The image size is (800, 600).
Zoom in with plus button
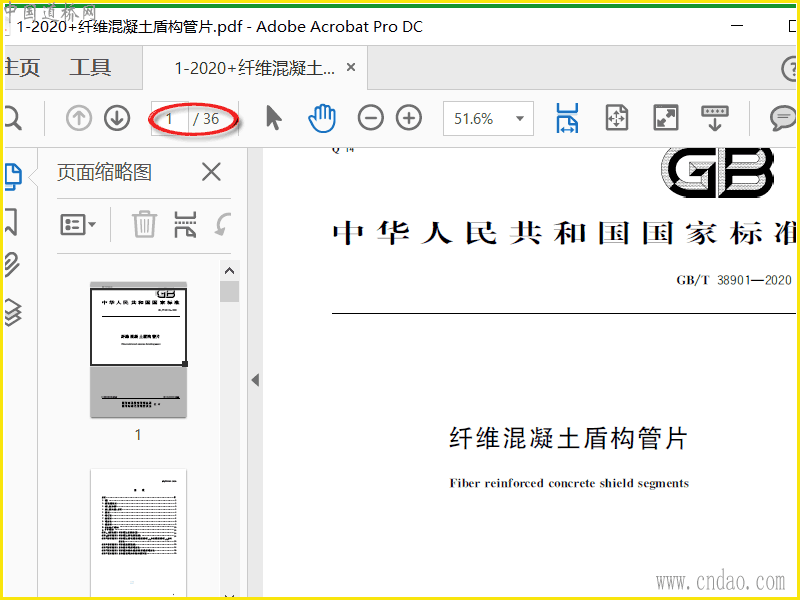(409, 118)
